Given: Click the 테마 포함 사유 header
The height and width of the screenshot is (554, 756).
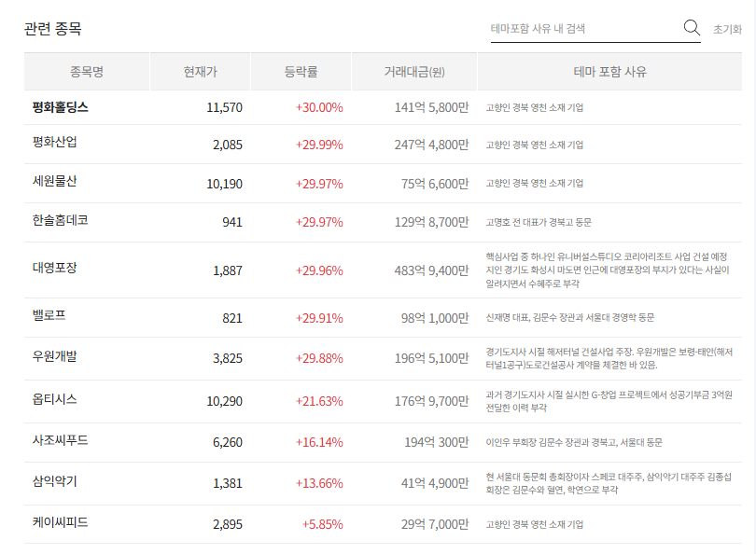Looking at the screenshot, I should (x=609, y=72).
